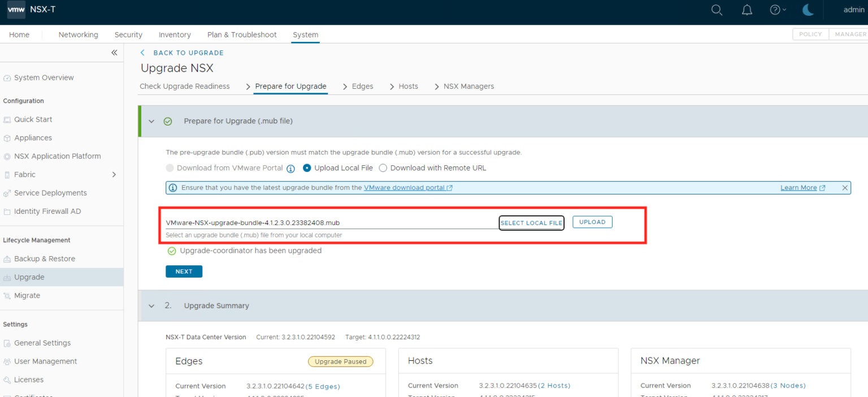This screenshot has width=868, height=397.
Task: Switch to the Networking tab
Action: (78, 34)
